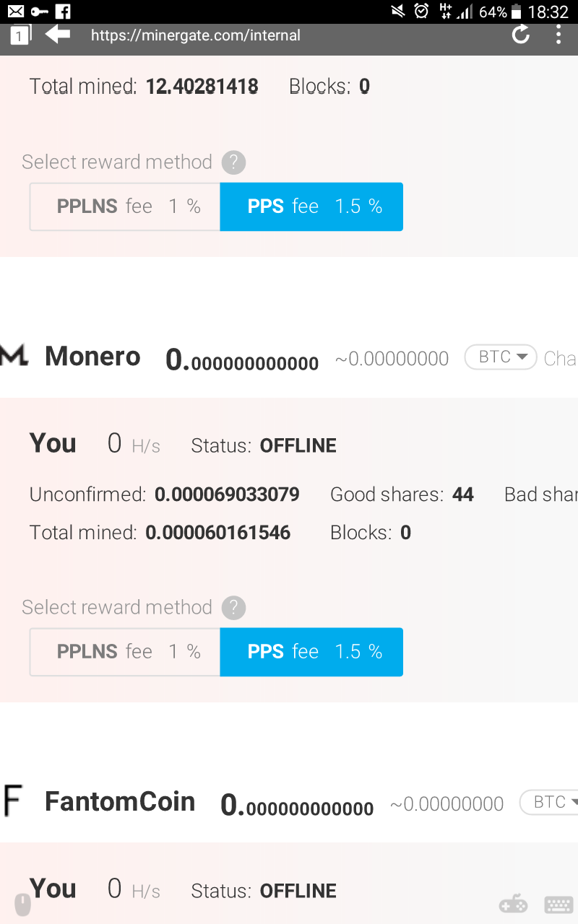Click the Monero coin name heading
578x924 pixels.
pos(92,356)
